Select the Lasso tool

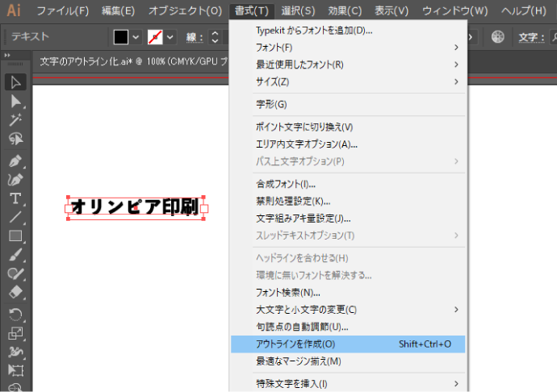(x=15, y=139)
